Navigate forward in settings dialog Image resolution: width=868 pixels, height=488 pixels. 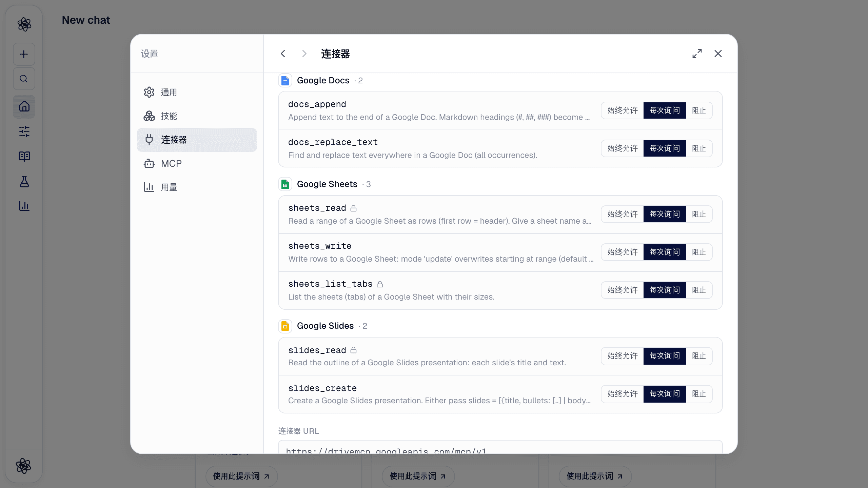click(304, 54)
